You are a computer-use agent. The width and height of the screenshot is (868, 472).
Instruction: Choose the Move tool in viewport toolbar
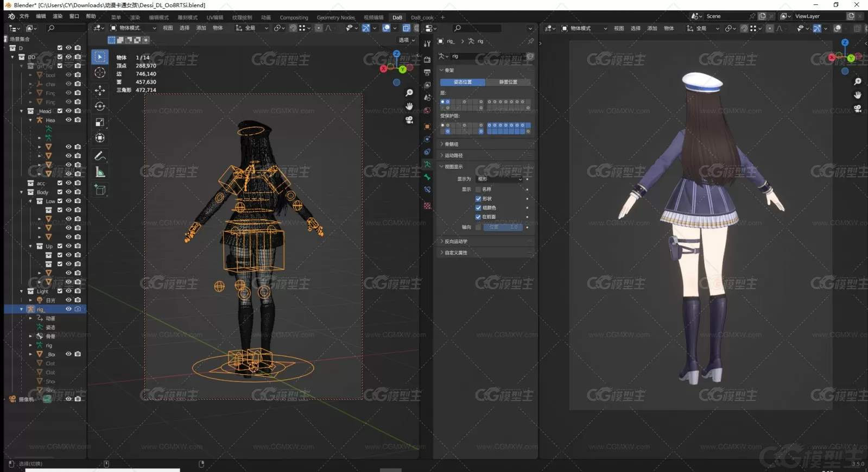pyautogui.click(x=100, y=90)
